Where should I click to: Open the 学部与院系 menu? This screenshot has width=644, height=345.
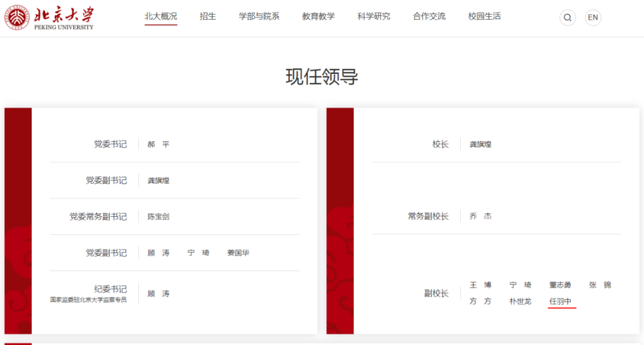click(x=259, y=17)
